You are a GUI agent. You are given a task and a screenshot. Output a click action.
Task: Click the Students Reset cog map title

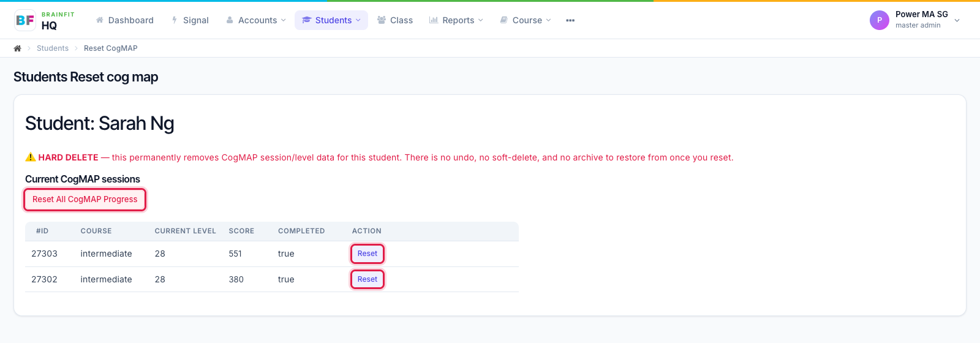click(x=86, y=77)
